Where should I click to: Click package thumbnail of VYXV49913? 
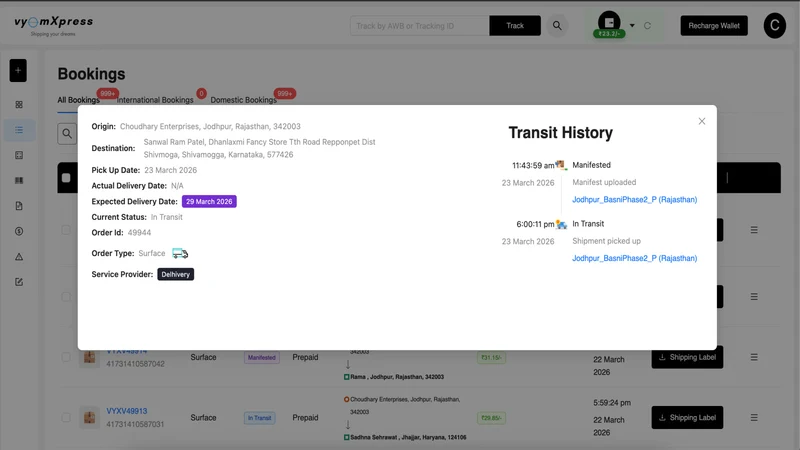point(89,417)
